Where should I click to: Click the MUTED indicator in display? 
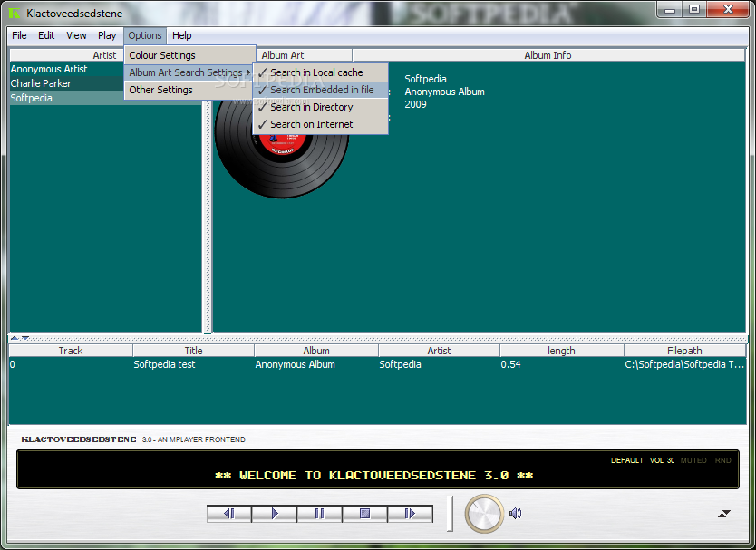click(693, 460)
